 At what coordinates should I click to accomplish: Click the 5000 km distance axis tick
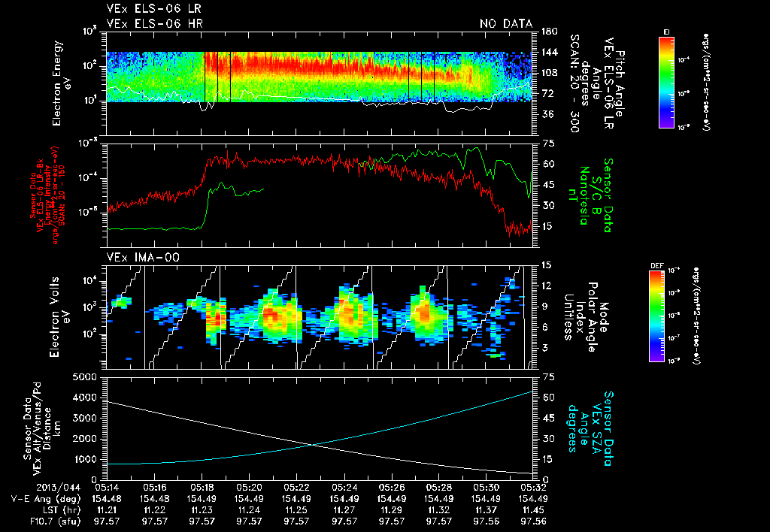click(84, 377)
